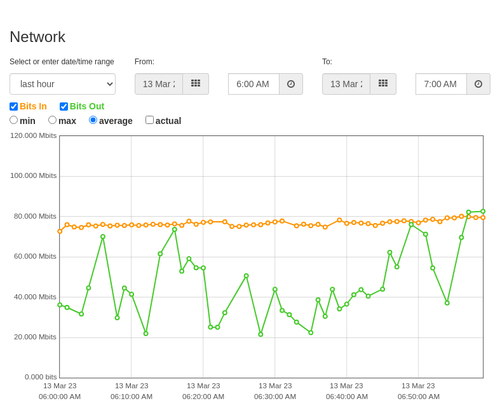The height and width of the screenshot is (403, 500).
Task: Uncheck the Bits Out checkbox
Action: [x=64, y=106]
